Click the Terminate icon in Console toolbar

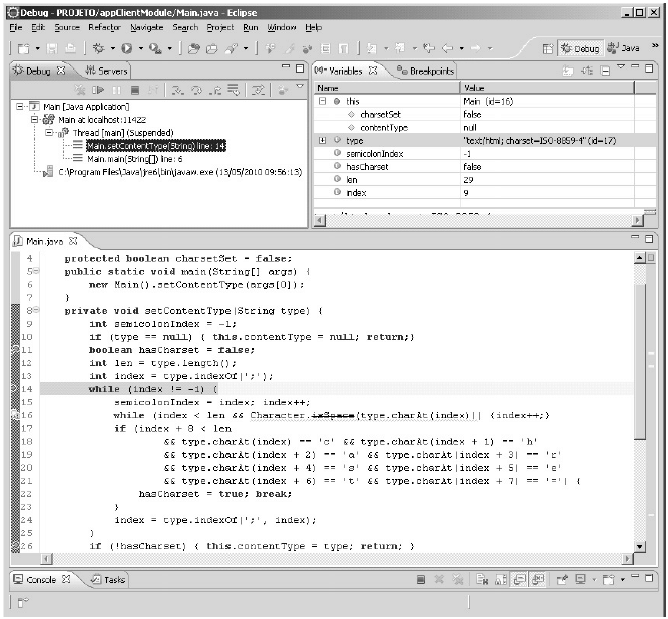pos(421,580)
